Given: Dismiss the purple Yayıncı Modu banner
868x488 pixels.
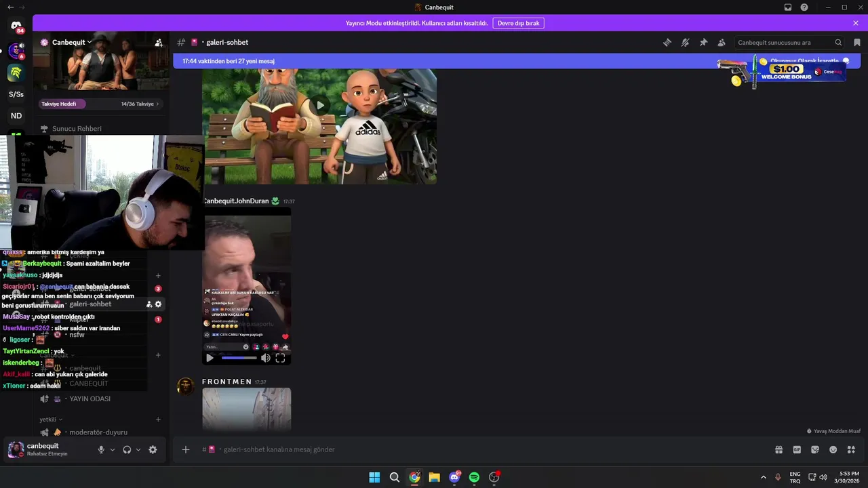Looking at the screenshot, I should coord(856,23).
